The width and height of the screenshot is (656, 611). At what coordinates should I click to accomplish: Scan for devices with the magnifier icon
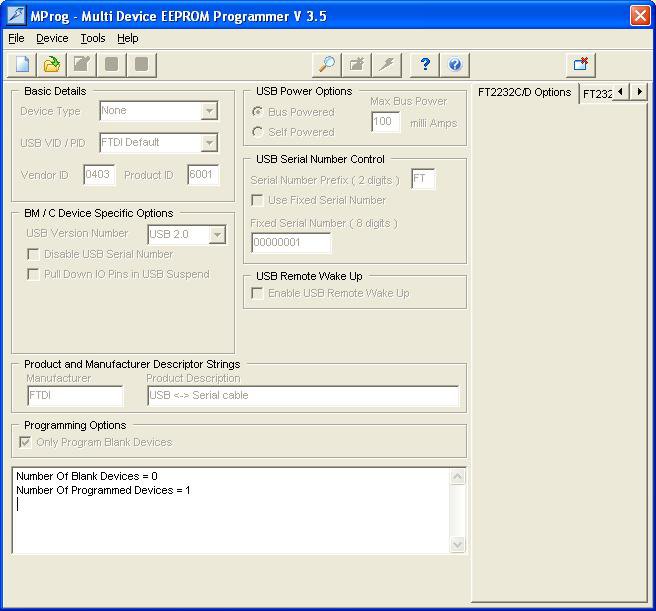pyautogui.click(x=326, y=65)
